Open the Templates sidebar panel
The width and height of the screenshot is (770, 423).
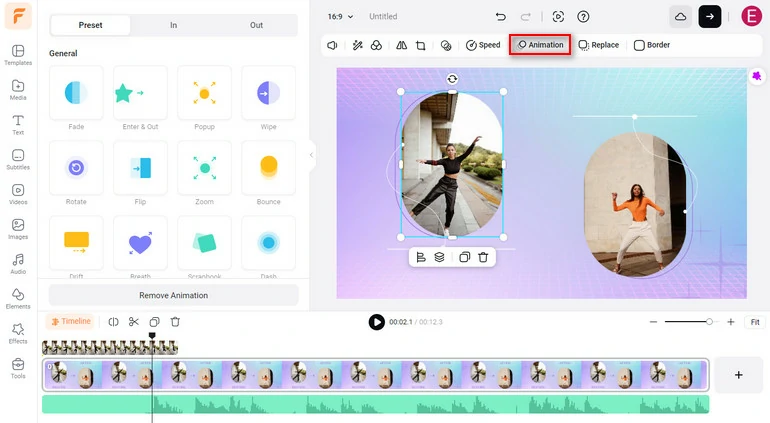tap(18, 55)
